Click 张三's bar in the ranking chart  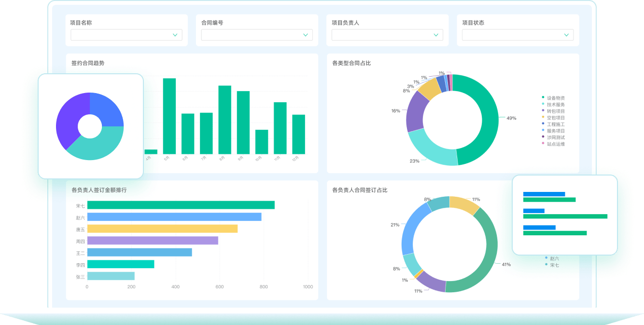[x=111, y=276]
